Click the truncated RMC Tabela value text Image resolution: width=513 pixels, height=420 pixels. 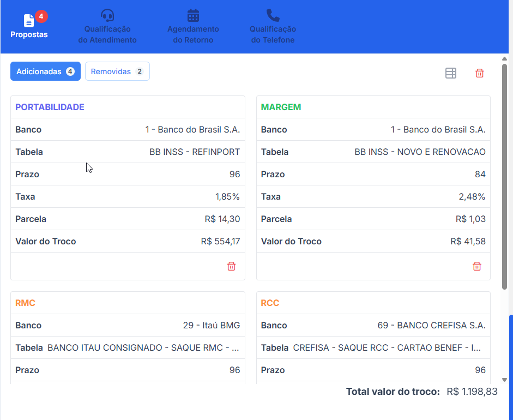[x=143, y=348]
